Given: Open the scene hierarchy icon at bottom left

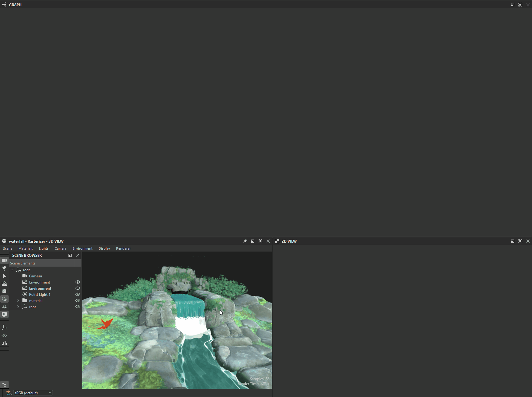Looking at the screenshot, I should [x=5, y=385].
